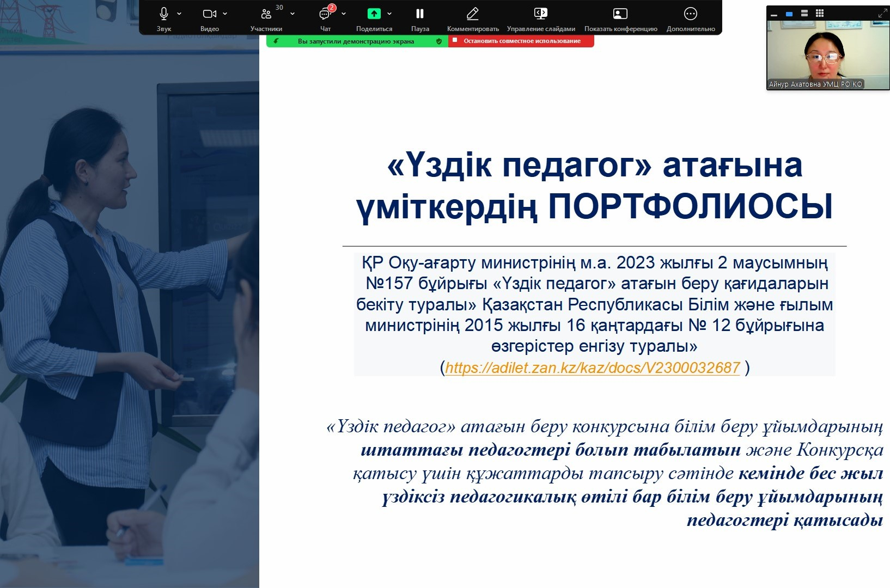Toggle the camera with the Видео icon
Viewport: 890px width, 588px height.
point(209,14)
